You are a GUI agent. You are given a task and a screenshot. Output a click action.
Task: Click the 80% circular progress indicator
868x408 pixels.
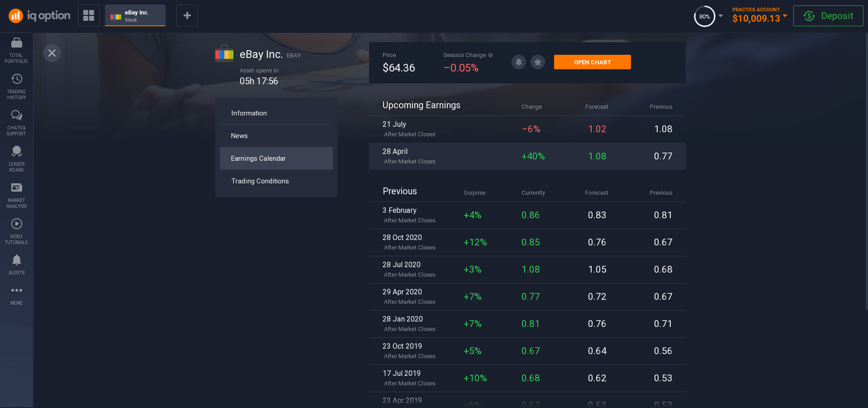point(704,16)
